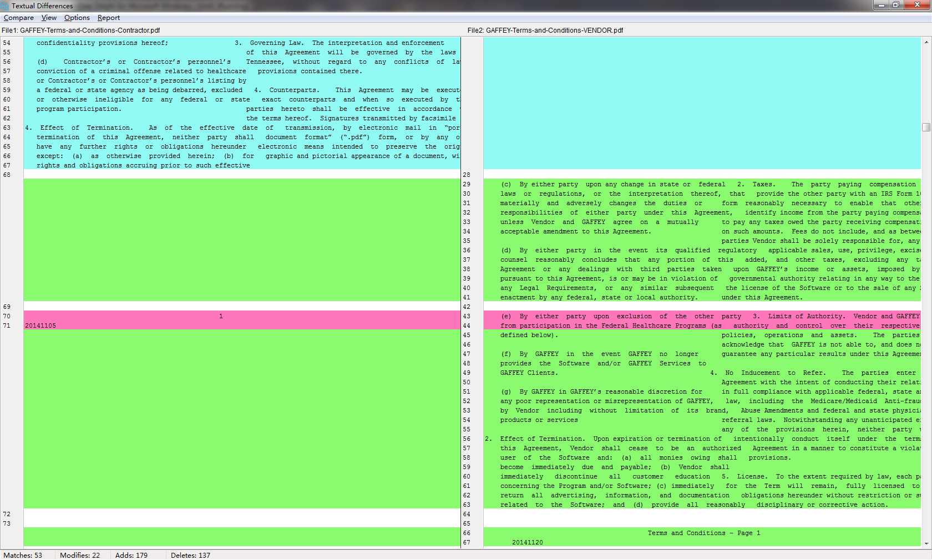
Task: Click '2. Taxes.' text in right pane
Action: [x=756, y=184]
